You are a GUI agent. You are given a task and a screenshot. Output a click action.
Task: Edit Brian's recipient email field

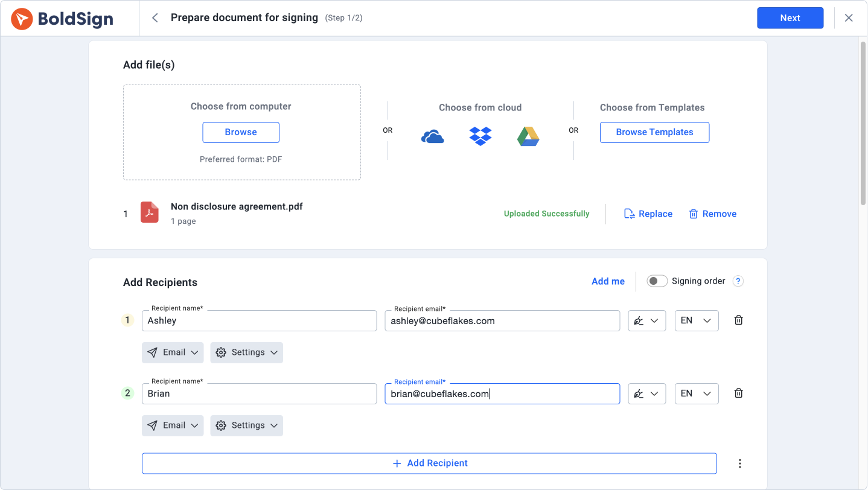502,393
